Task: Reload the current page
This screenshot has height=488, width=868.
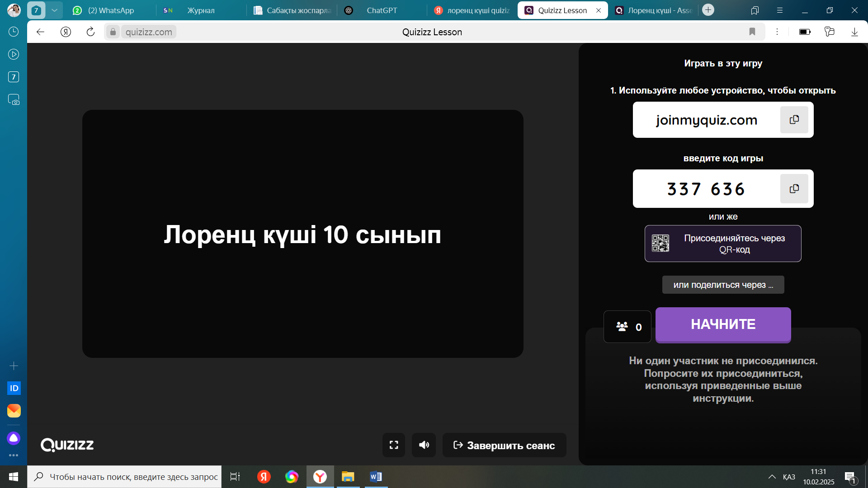Action: pos(90,32)
